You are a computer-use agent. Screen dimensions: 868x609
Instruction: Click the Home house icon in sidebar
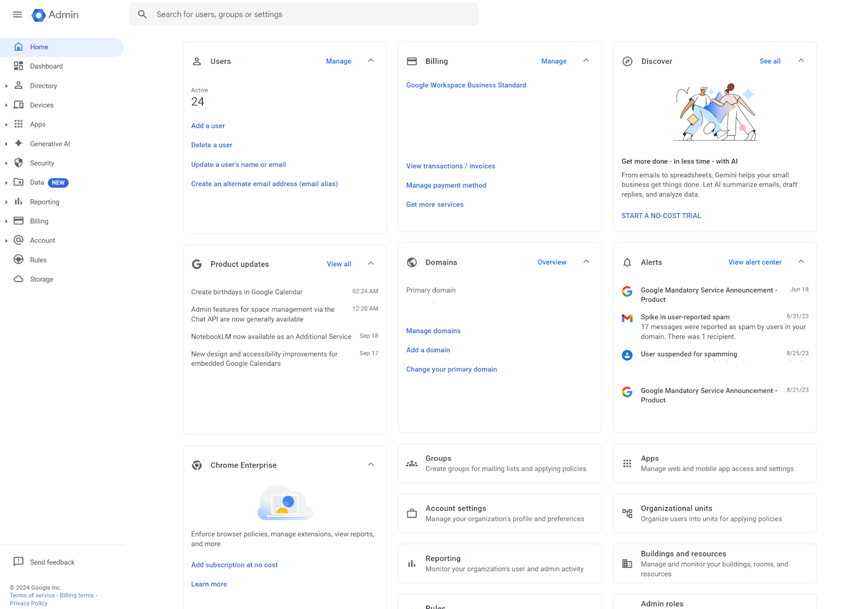click(x=18, y=47)
